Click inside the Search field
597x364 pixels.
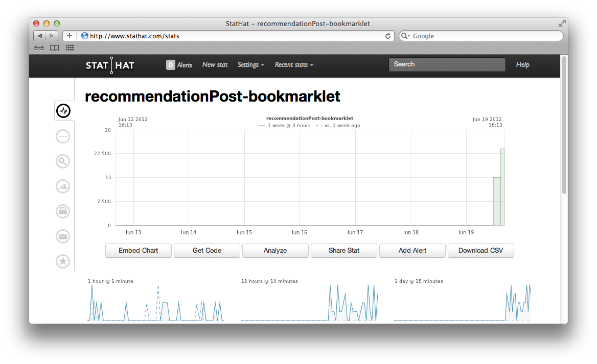pyautogui.click(x=447, y=64)
